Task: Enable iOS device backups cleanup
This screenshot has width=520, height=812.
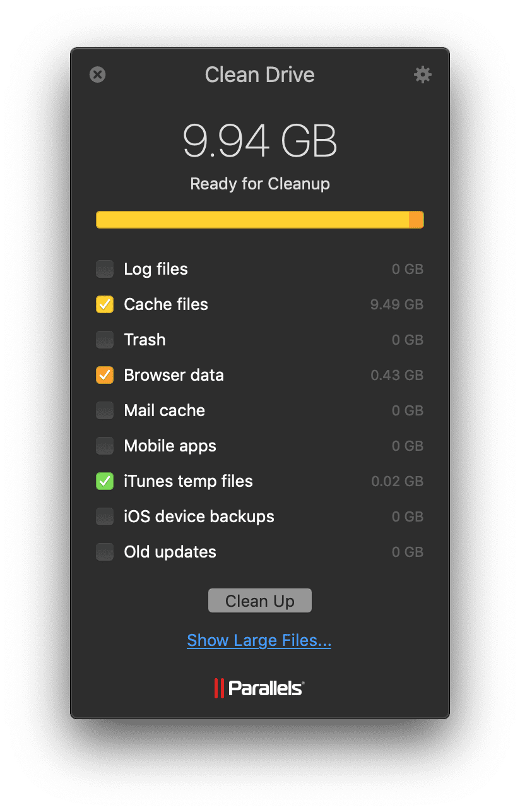Action: click(105, 516)
